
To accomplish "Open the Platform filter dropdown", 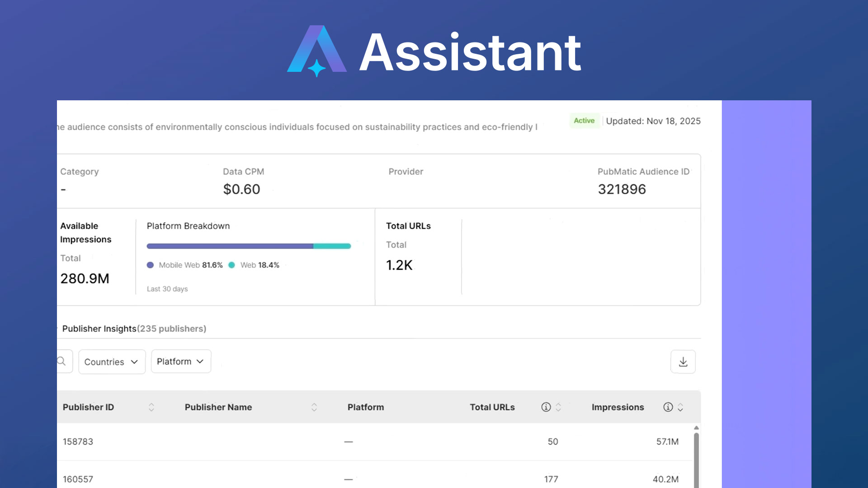I will (x=181, y=361).
